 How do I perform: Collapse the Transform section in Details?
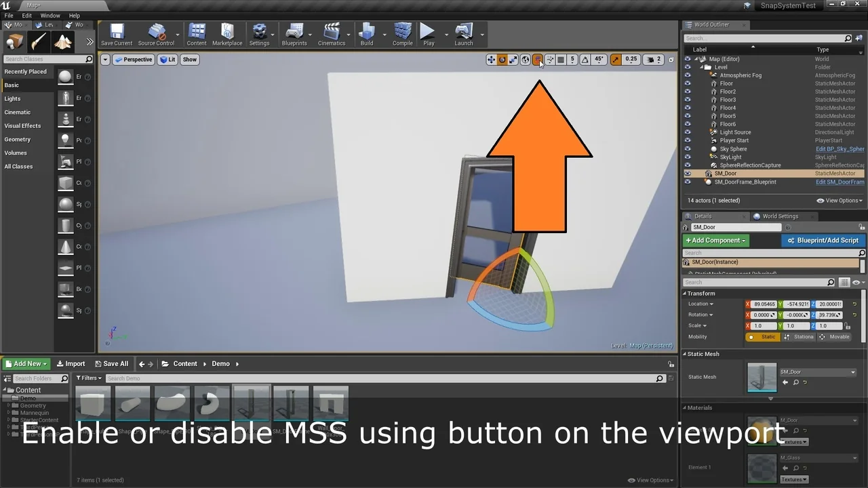[685, 293]
